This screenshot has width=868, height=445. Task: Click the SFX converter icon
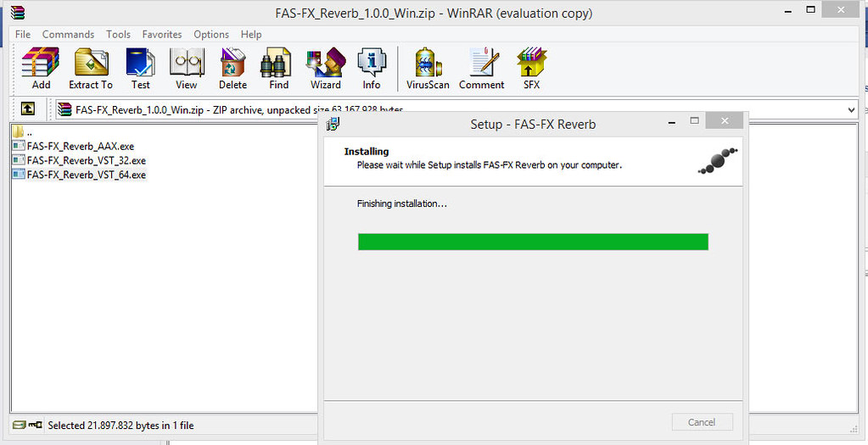pyautogui.click(x=531, y=68)
